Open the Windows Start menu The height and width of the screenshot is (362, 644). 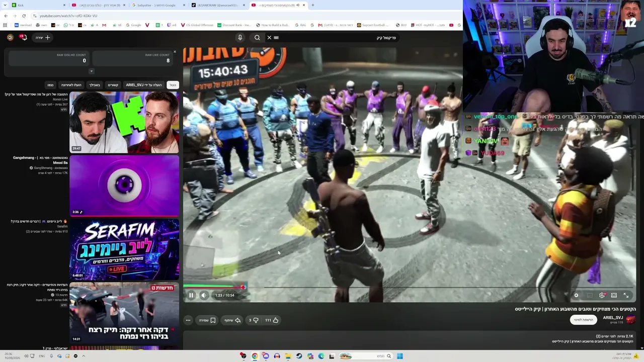point(400,356)
